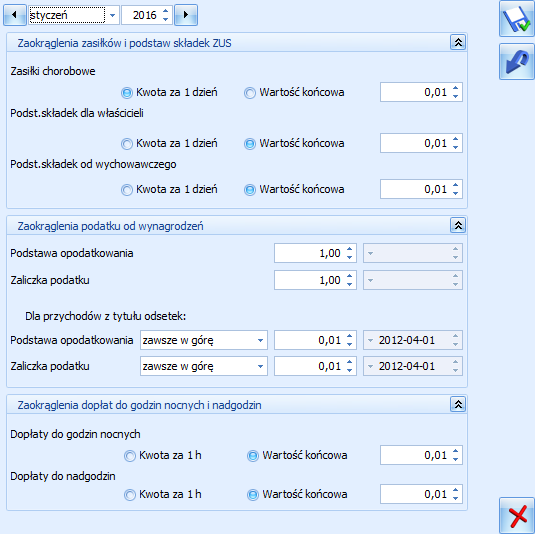
Task: Select Kwota za 1 h for nadgodzin
Action: tap(163, 494)
